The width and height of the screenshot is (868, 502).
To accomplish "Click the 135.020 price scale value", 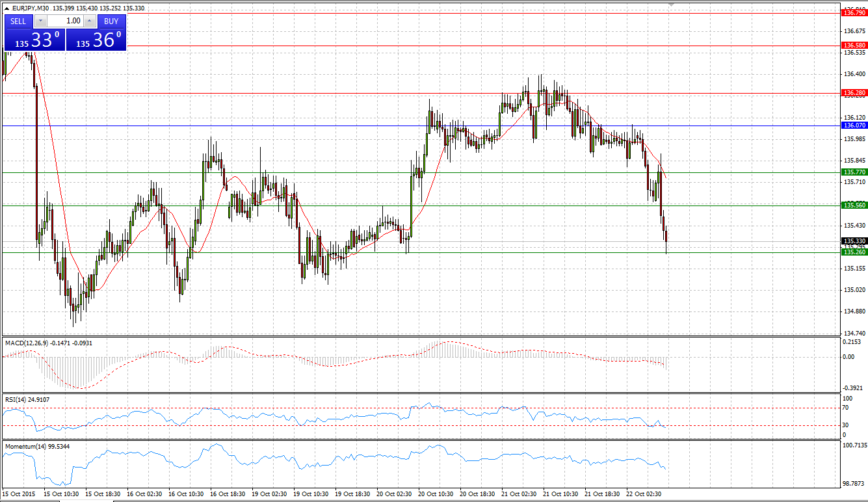I will pos(854,290).
